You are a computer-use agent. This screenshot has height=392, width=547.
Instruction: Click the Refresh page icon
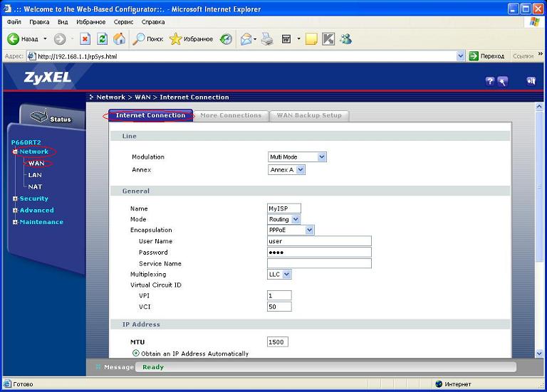102,38
